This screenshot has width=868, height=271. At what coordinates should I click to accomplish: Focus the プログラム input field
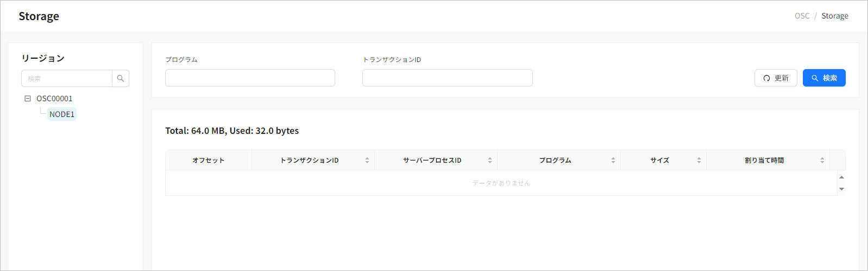click(250, 78)
